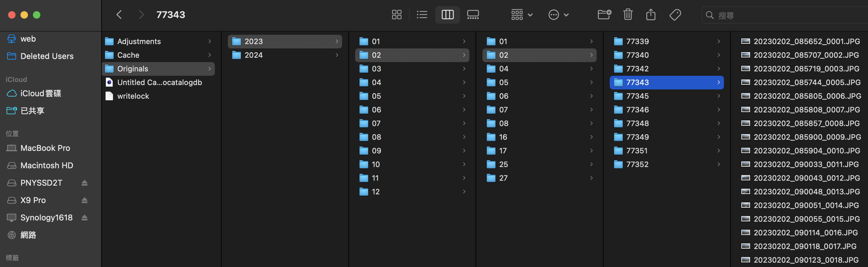Select file 20230202_085652_0001.JPG

tap(806, 42)
